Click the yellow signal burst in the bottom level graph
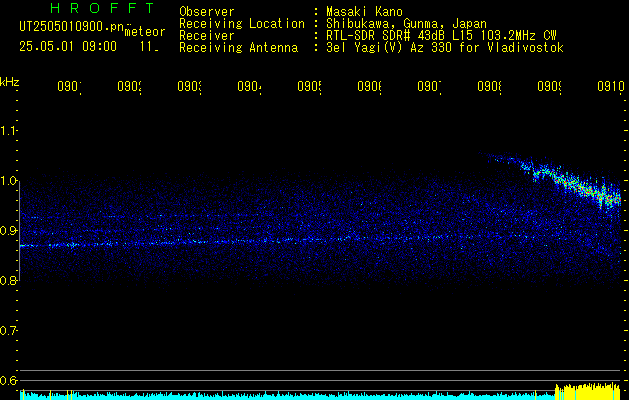The width and height of the screenshot is (629, 400). [588, 392]
